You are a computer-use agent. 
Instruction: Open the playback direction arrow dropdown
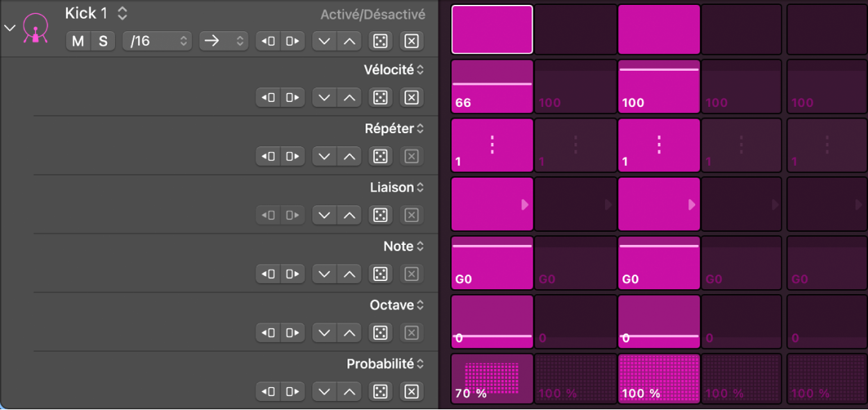[x=223, y=41]
